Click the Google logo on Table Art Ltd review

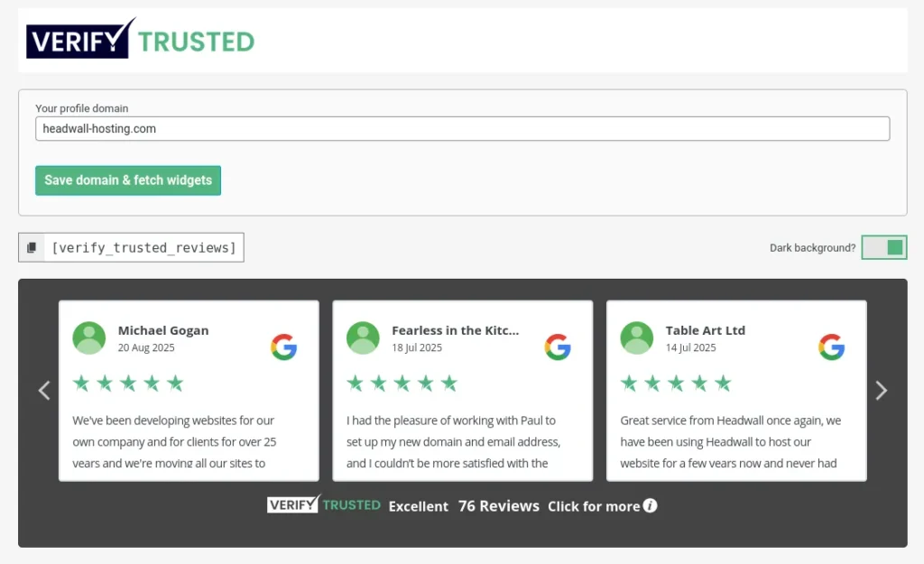831,347
